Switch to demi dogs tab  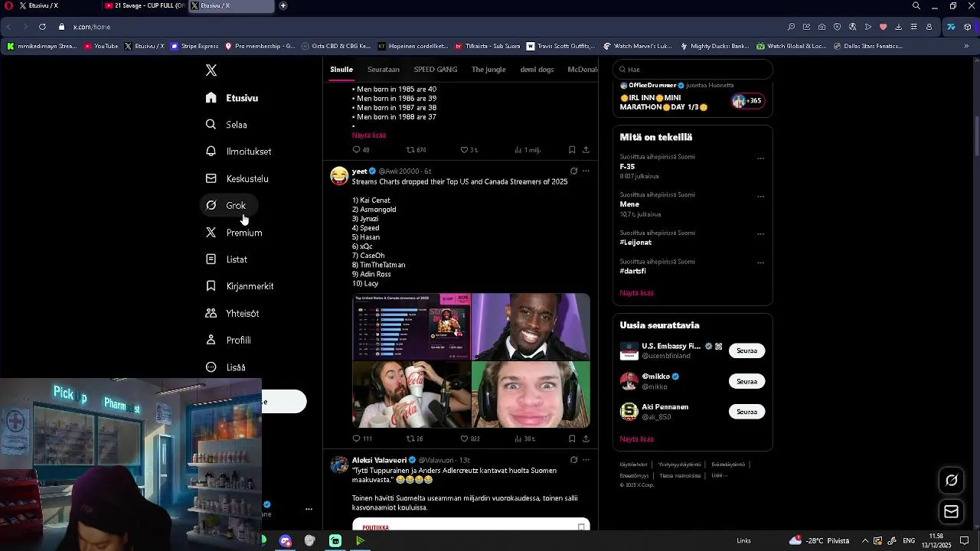[x=537, y=70]
